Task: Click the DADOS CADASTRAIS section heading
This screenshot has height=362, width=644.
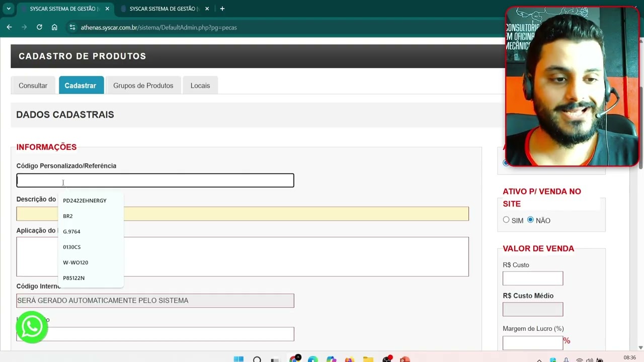Action: (65, 115)
